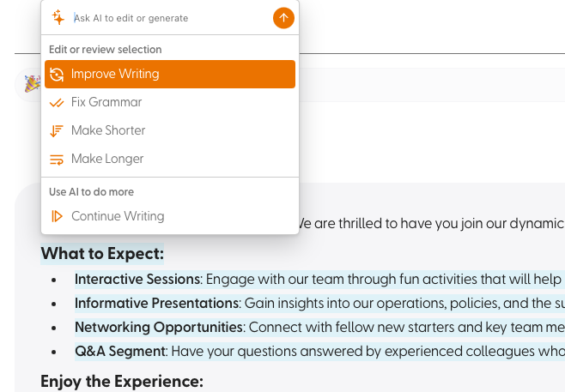Viewport: 565px width, 392px height.
Task: Click the Make Longer lines icon
Action: 57,159
